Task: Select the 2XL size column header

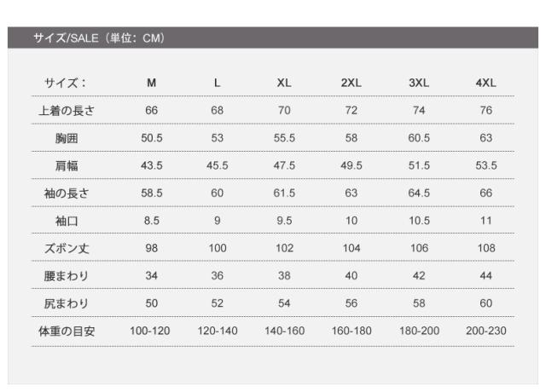Action: click(x=351, y=83)
